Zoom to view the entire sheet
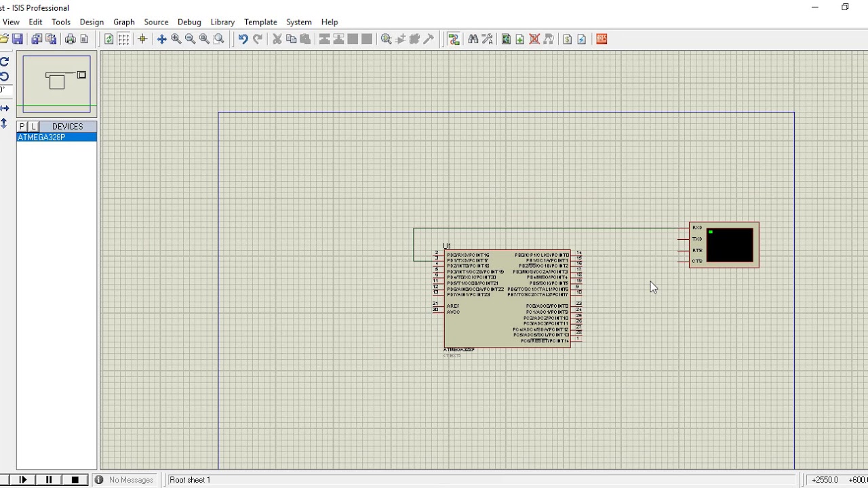868x488 pixels. point(204,39)
